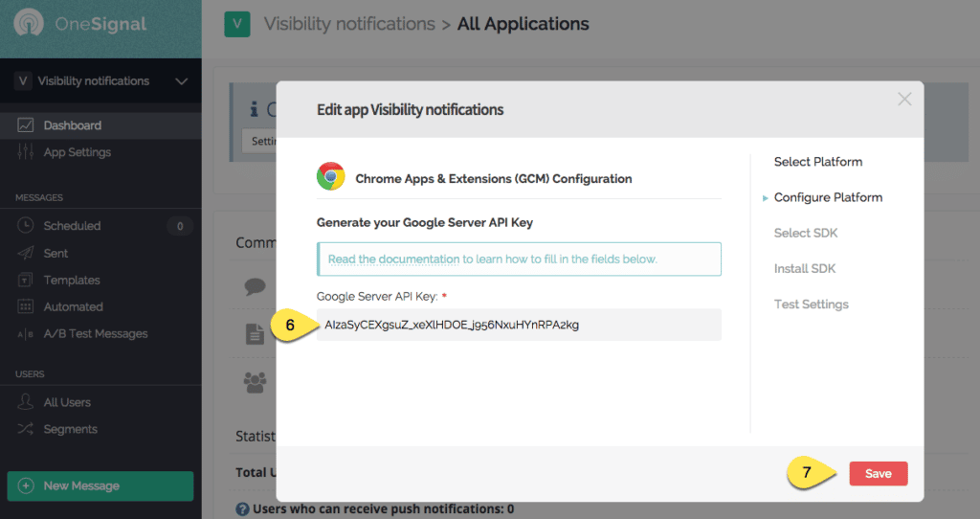
Task: Close the Edit app dialog
Action: click(904, 99)
